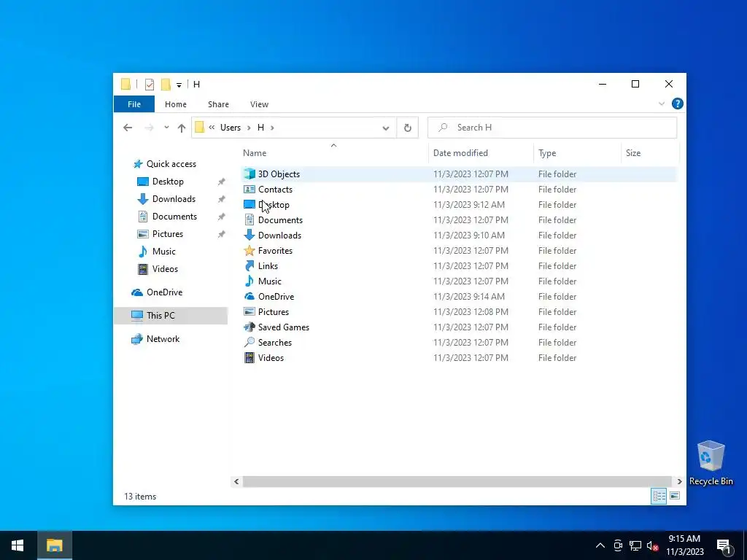
Task: Switch to large thumbnails view
Action: [675, 496]
